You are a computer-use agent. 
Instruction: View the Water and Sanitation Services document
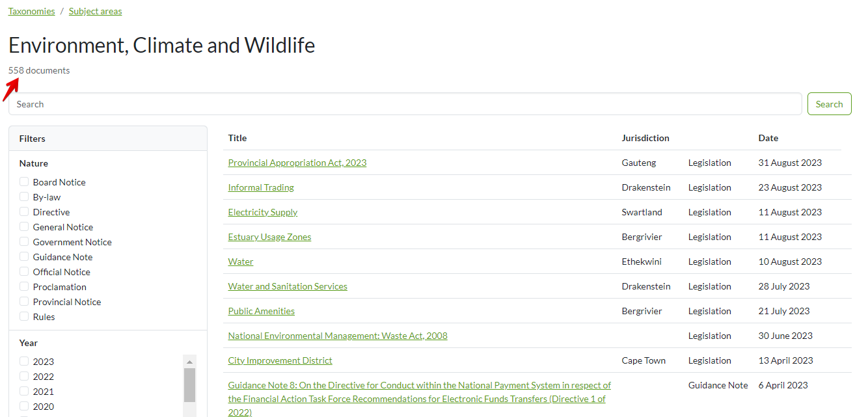click(x=288, y=286)
